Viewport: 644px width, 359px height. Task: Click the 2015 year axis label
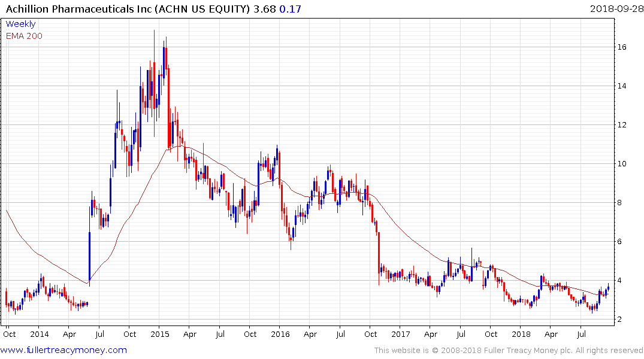[x=160, y=334]
